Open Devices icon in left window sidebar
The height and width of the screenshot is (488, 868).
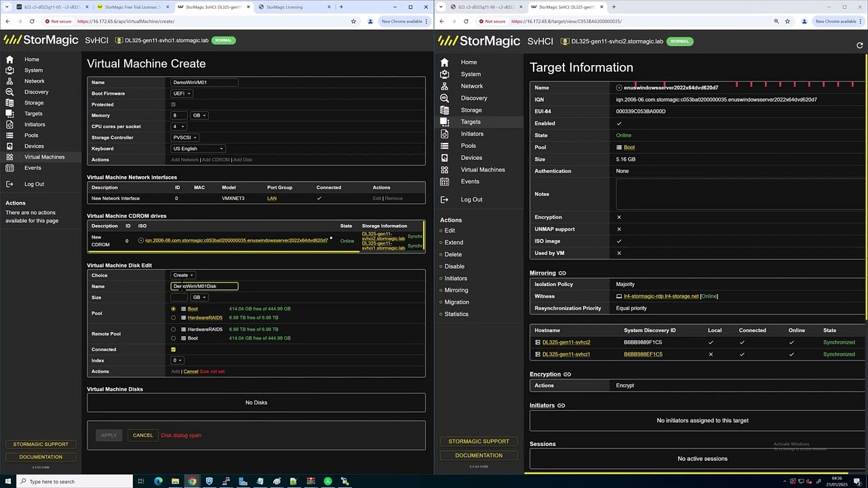9,146
